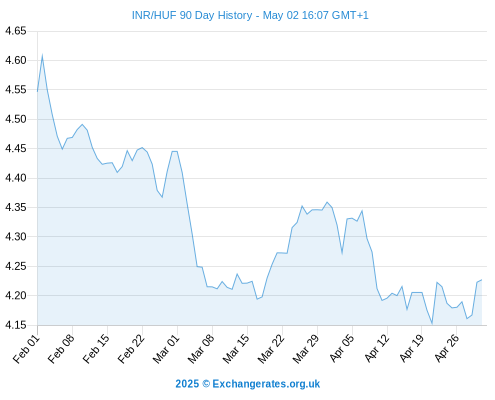Click the 4.65 y-axis value label
Viewport: 495px width, 400px height.
[x=15, y=31]
